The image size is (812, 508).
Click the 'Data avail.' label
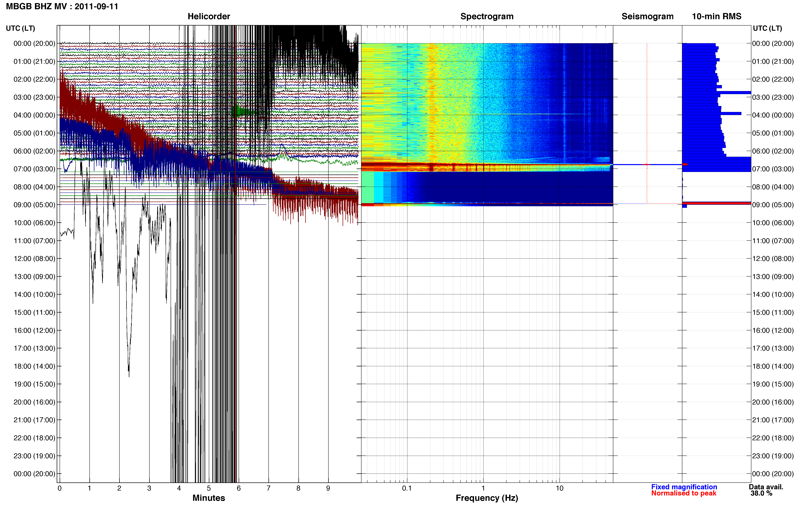pyautogui.click(x=766, y=487)
